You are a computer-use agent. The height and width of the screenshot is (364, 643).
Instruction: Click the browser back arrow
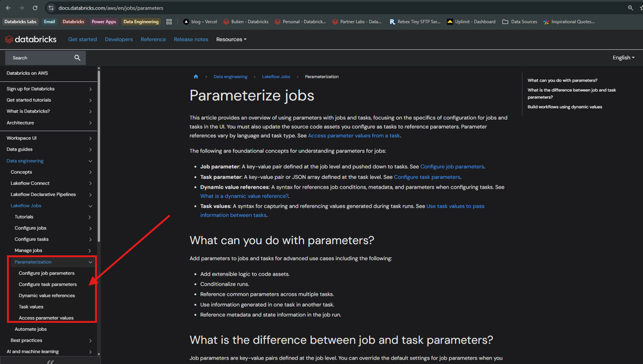[6, 8]
